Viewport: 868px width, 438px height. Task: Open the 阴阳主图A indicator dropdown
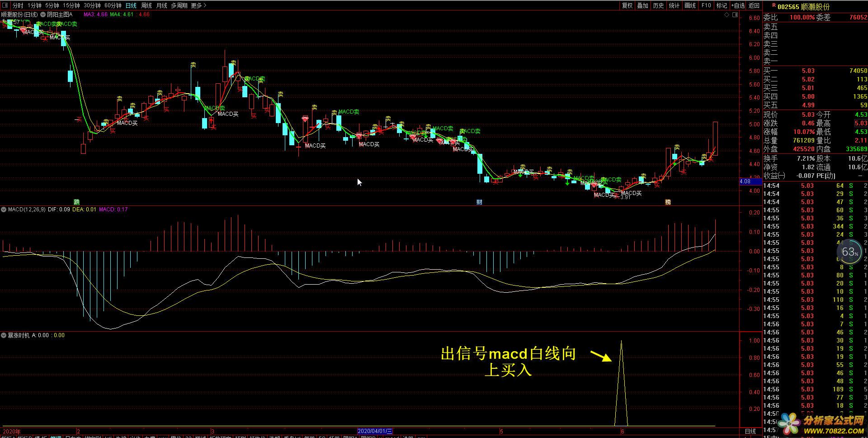[43, 14]
